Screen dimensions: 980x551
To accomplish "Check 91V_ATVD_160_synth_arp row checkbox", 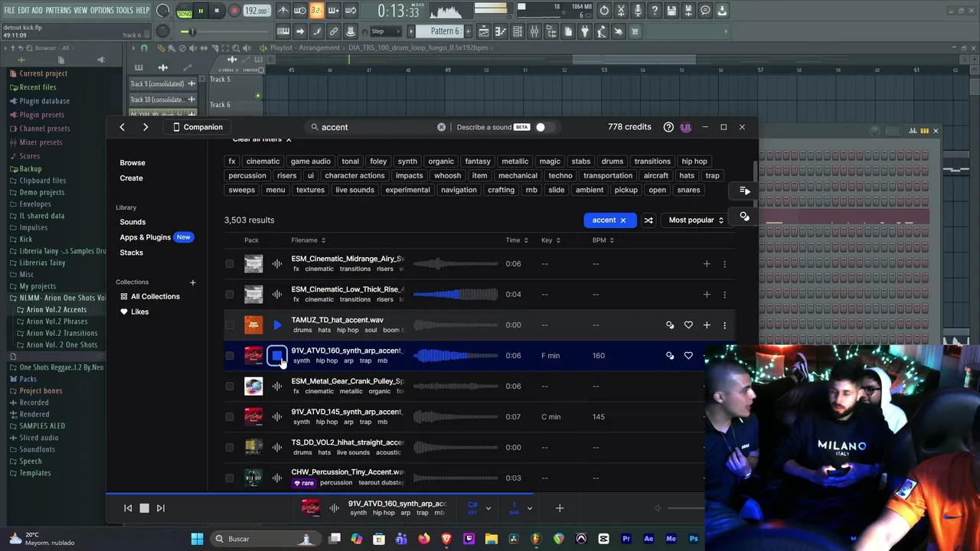I will pyautogui.click(x=230, y=356).
